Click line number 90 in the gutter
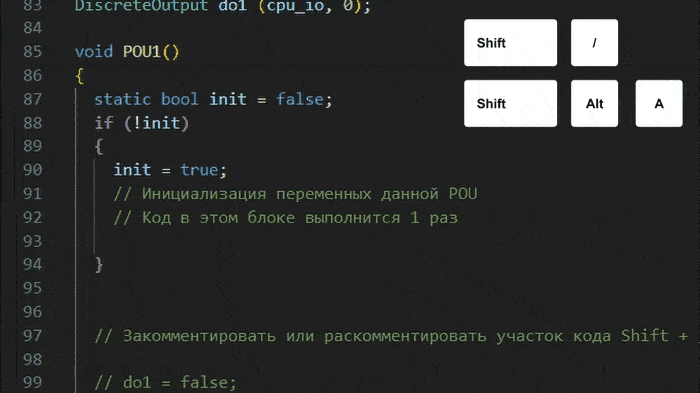Image resolution: width=700 pixels, height=393 pixels. coord(33,170)
